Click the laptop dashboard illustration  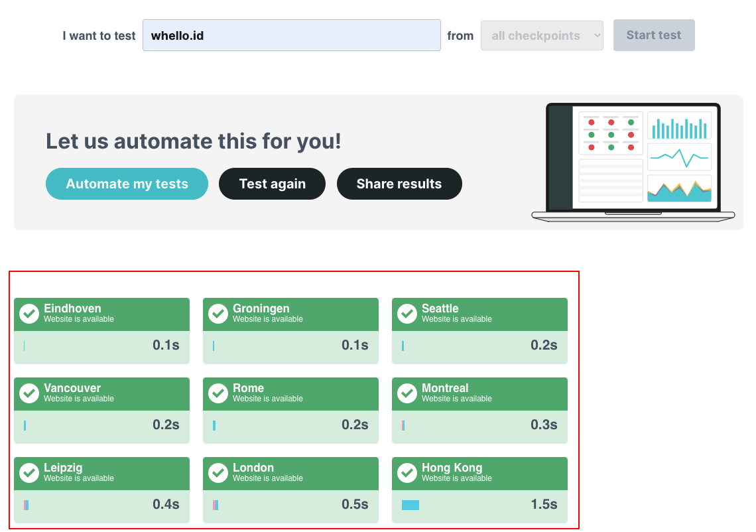[633, 163]
